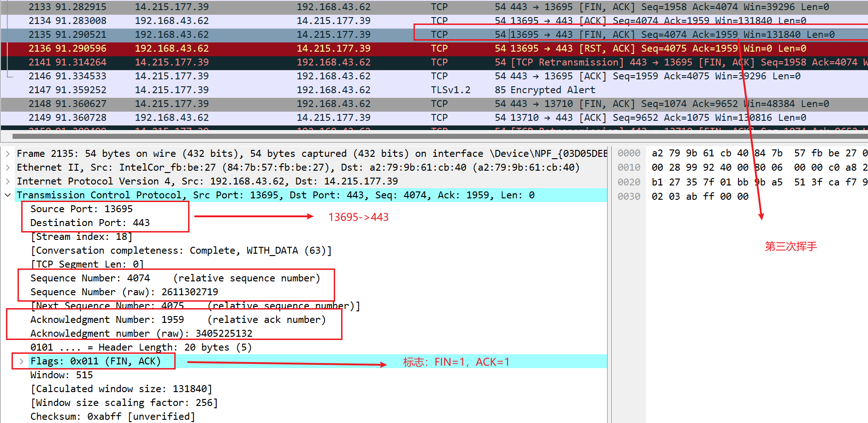
Task: Select packet 2148 FIN, ACK row
Action: coord(434,104)
